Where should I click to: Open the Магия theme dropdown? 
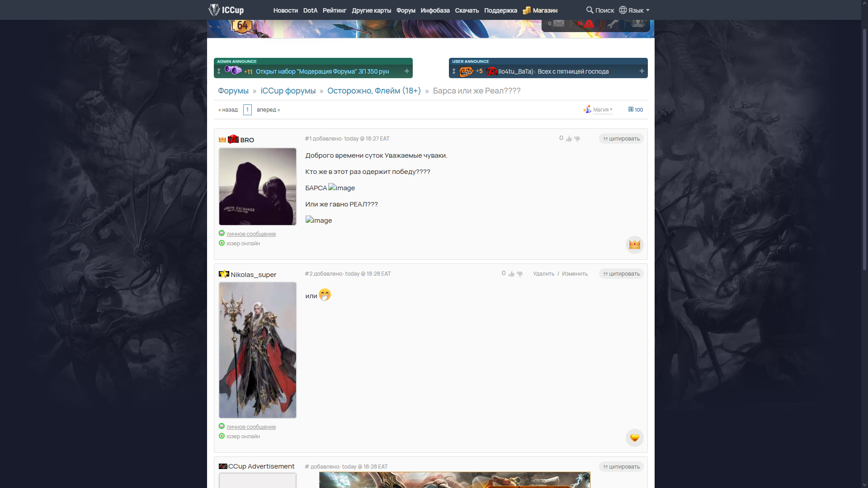click(602, 110)
